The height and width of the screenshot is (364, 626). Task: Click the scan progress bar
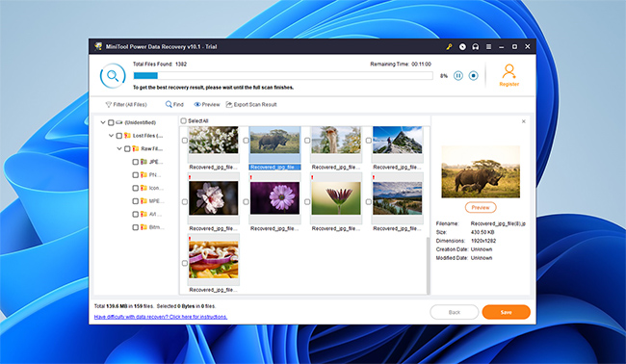point(283,75)
